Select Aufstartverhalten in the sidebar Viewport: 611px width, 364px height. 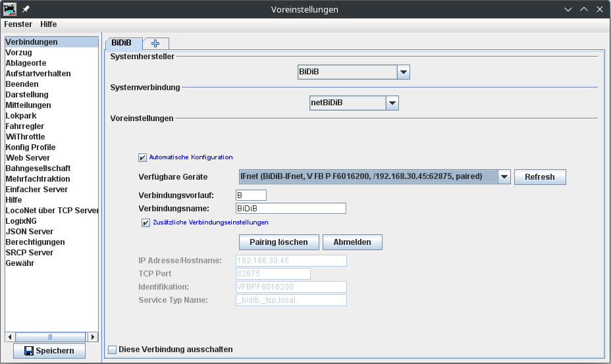pyautogui.click(x=51, y=74)
